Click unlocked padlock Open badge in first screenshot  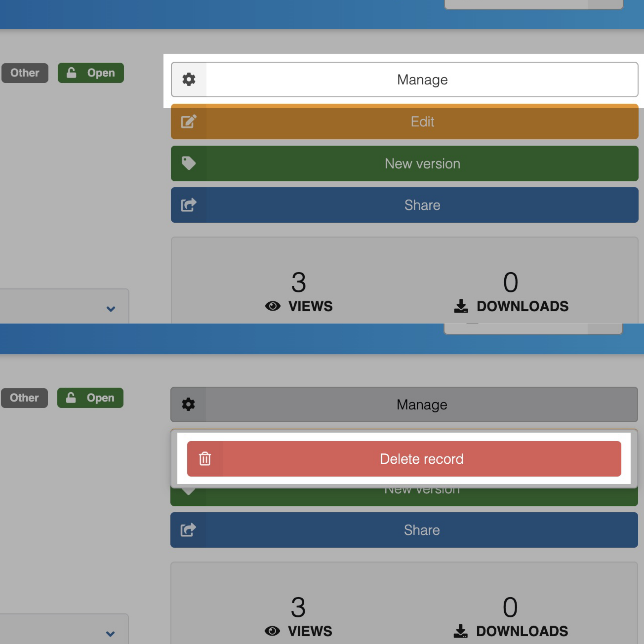(x=91, y=73)
